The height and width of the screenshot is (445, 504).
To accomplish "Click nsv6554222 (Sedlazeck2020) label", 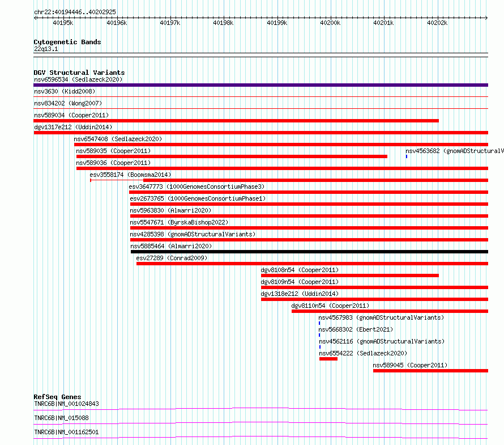I will (x=363, y=353).
